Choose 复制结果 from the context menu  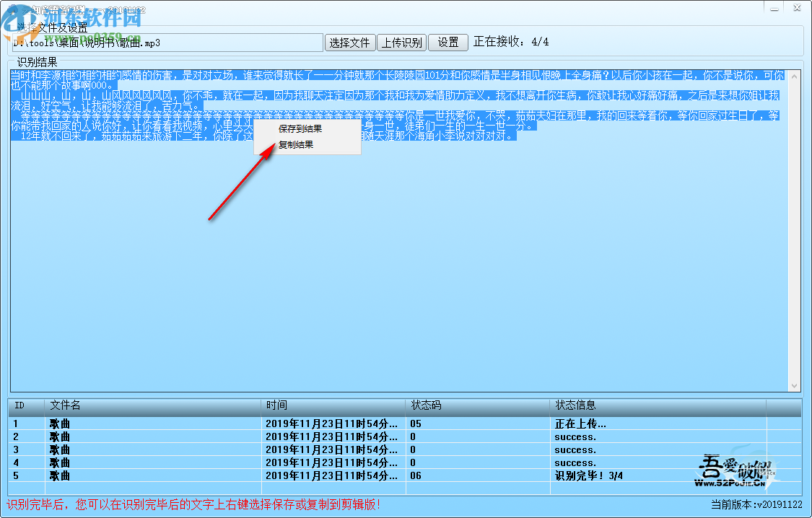[x=296, y=144]
